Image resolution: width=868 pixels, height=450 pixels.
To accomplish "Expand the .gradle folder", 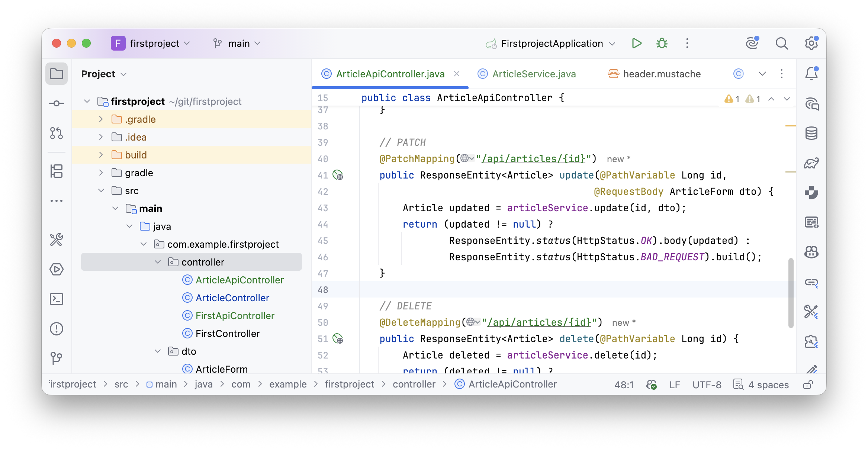I will click(x=101, y=119).
